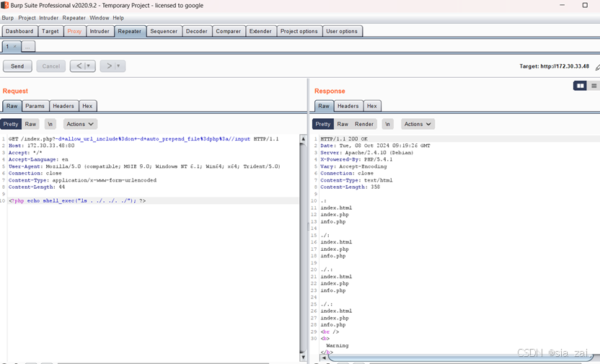
Task: Open the Project menu
Action: click(x=27, y=18)
